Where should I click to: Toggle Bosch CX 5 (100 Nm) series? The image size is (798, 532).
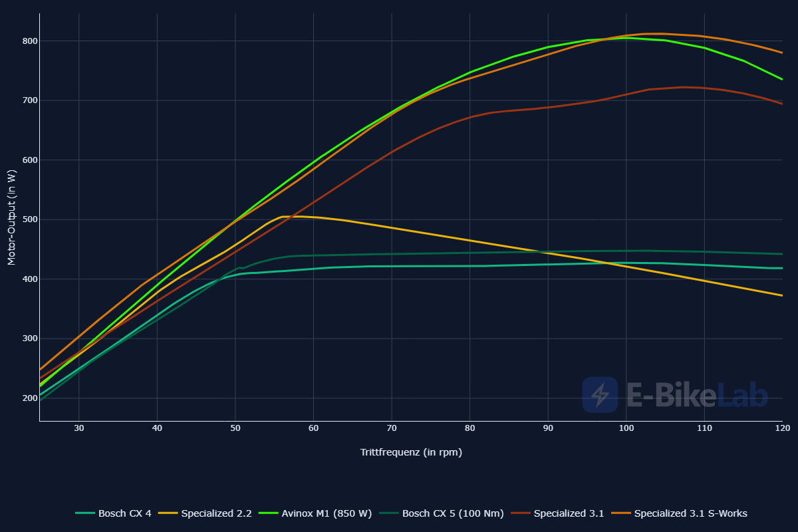(x=453, y=513)
